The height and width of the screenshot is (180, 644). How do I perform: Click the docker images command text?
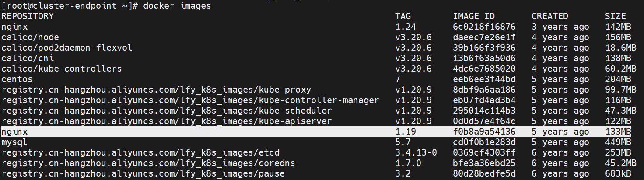coord(177,6)
